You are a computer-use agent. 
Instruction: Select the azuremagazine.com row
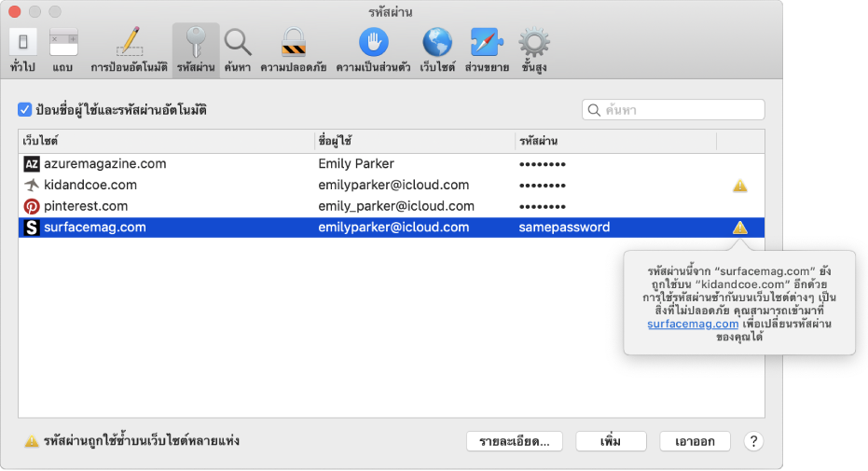[x=392, y=164]
